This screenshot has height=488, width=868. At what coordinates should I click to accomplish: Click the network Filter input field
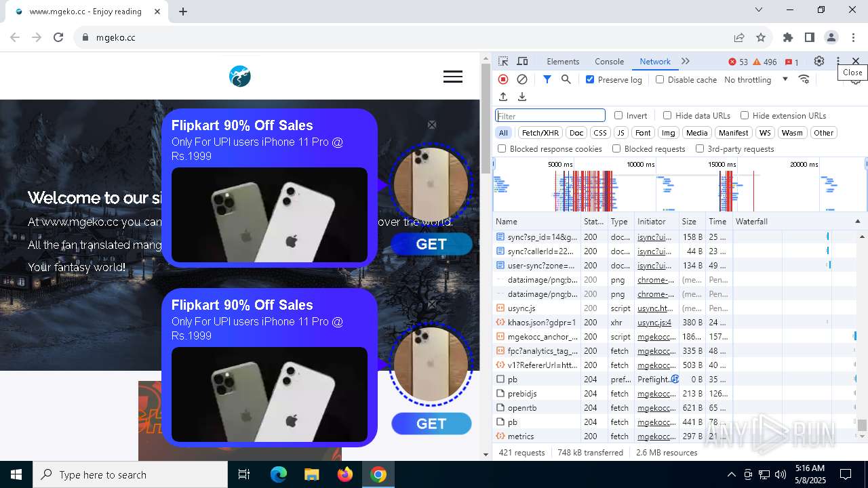550,116
